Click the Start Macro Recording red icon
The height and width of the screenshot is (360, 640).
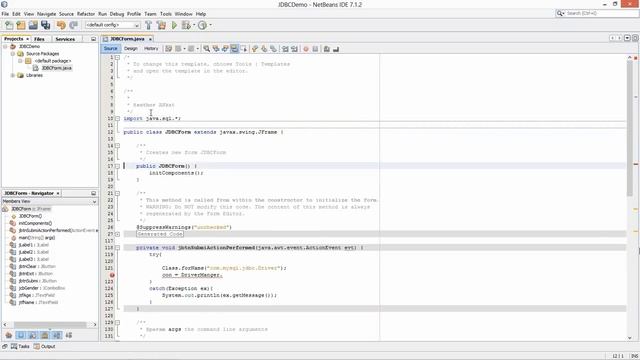pyautogui.click(x=306, y=49)
